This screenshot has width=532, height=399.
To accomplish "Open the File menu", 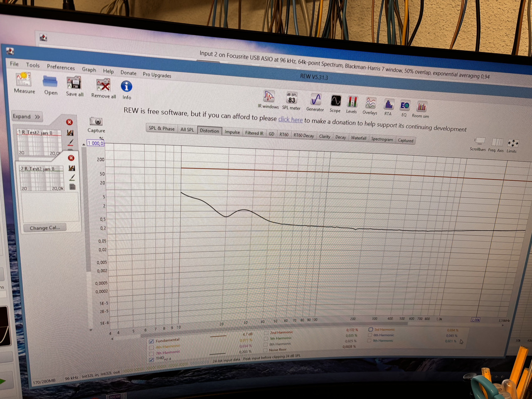I will pos(14,64).
